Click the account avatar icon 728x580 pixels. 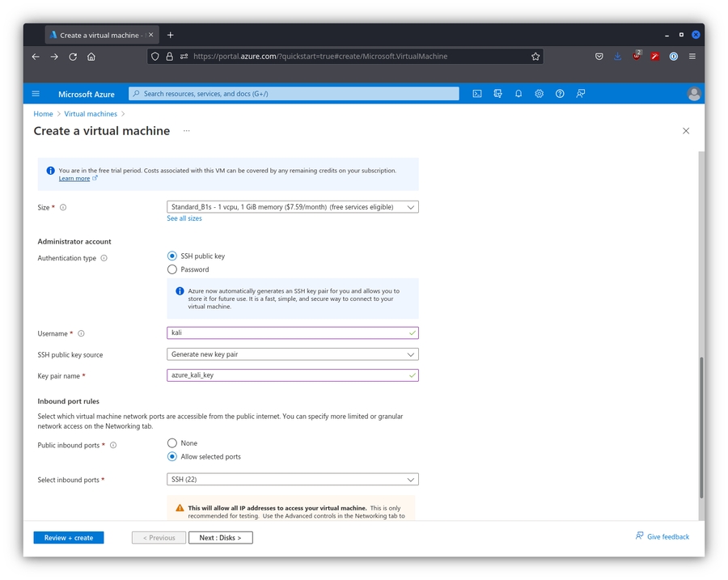click(693, 94)
